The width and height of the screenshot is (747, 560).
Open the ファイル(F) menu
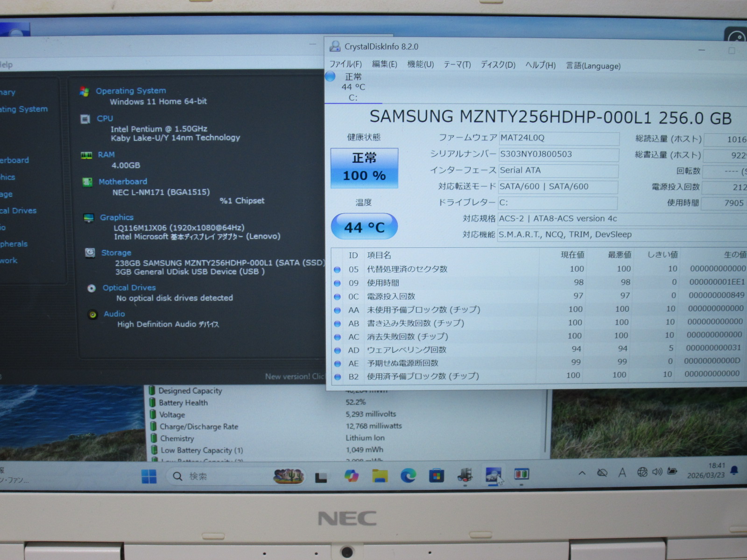point(345,64)
